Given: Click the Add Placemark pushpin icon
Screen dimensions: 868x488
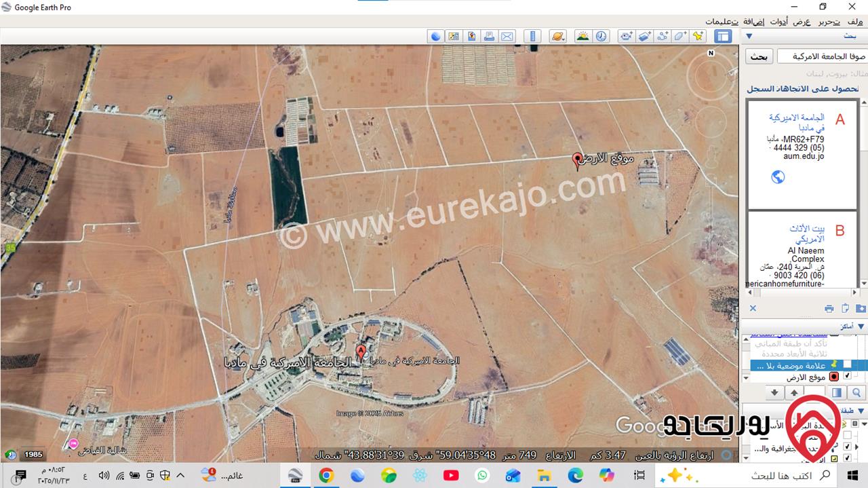Looking at the screenshot, I should click(x=697, y=37).
